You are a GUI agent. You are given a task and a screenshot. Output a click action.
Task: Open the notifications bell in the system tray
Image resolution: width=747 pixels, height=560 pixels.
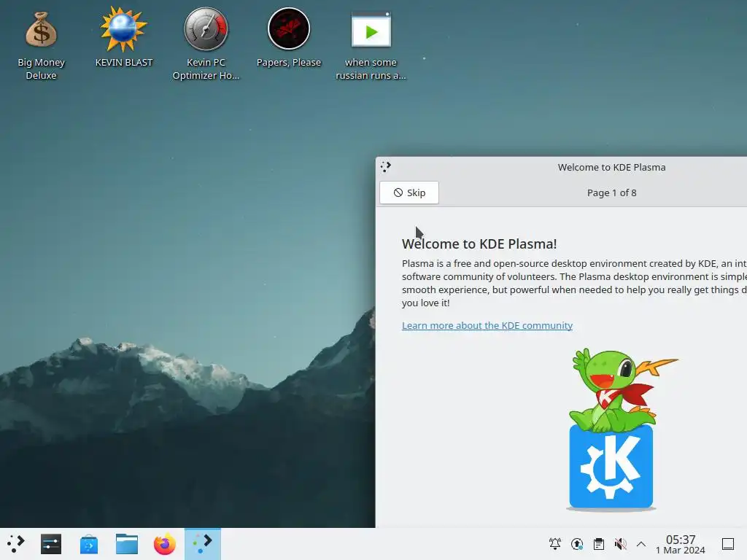555,543
